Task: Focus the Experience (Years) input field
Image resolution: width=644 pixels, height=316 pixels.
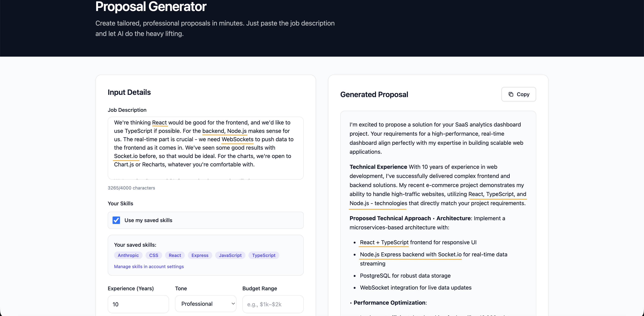Action: pos(138,304)
